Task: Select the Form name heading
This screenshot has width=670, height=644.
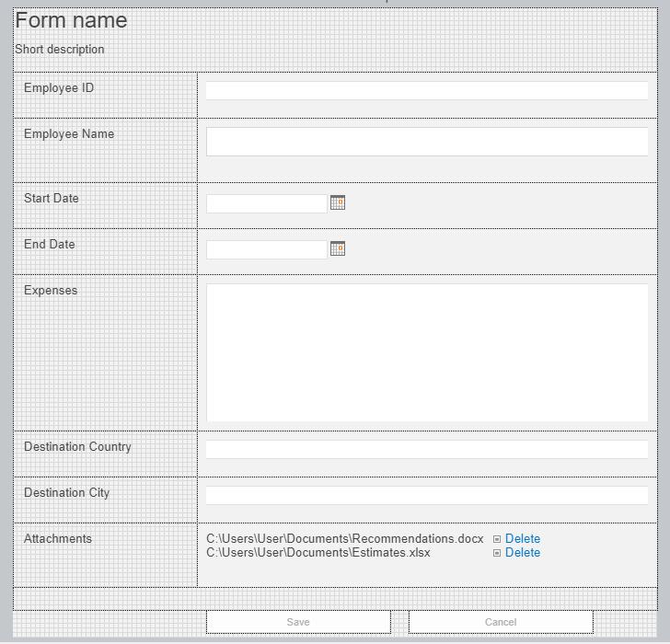Action: pos(72,20)
